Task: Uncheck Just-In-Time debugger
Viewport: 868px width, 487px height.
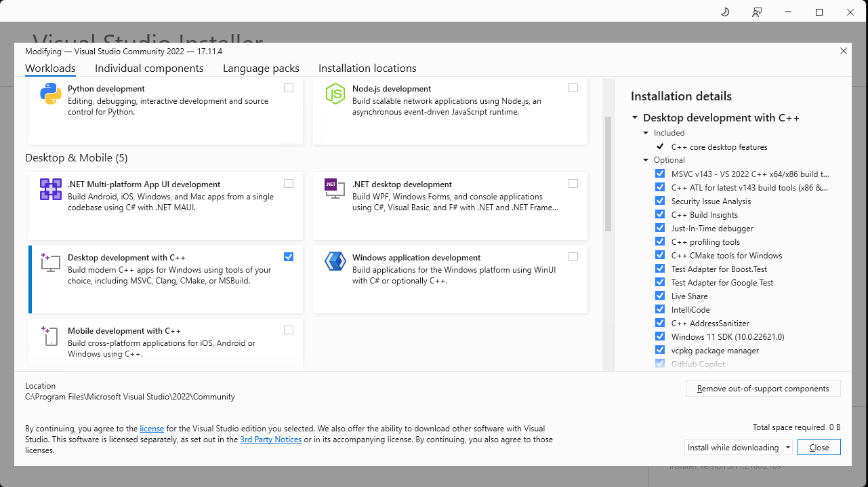Action: tap(660, 228)
